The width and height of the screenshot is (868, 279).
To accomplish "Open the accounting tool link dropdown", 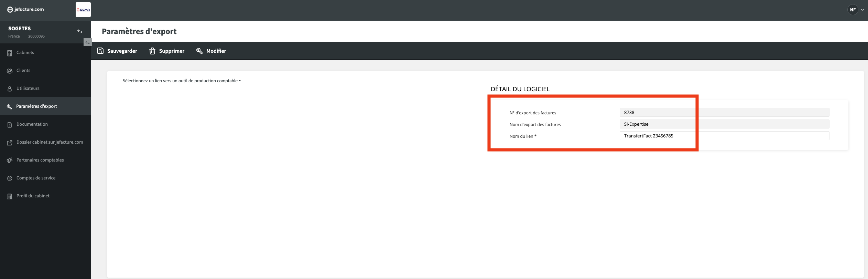I will 182,81.
